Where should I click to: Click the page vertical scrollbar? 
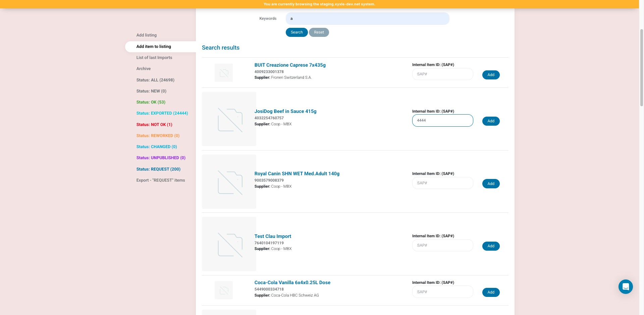[641, 67]
